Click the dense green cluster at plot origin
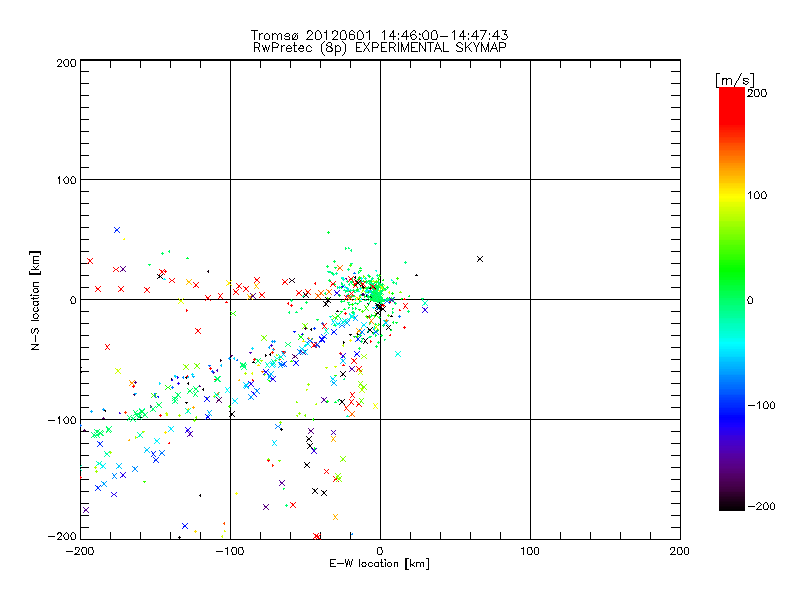The width and height of the screenshot is (800, 600). pos(376,295)
